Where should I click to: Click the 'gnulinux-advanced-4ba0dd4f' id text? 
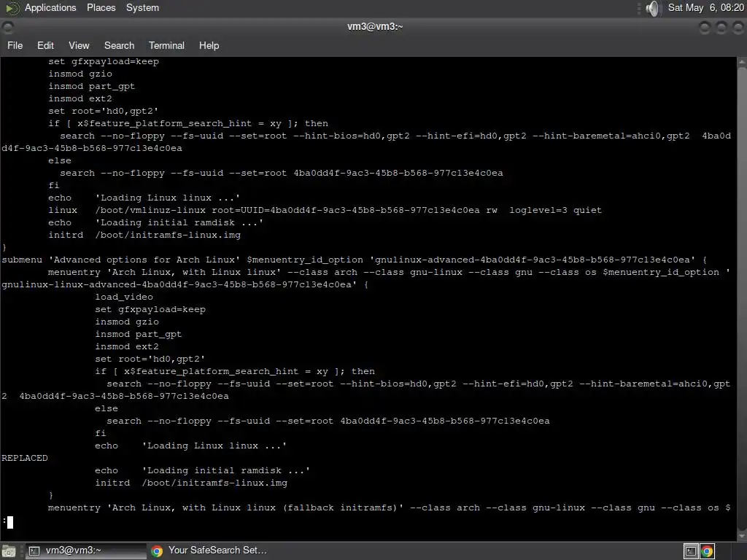(533, 260)
